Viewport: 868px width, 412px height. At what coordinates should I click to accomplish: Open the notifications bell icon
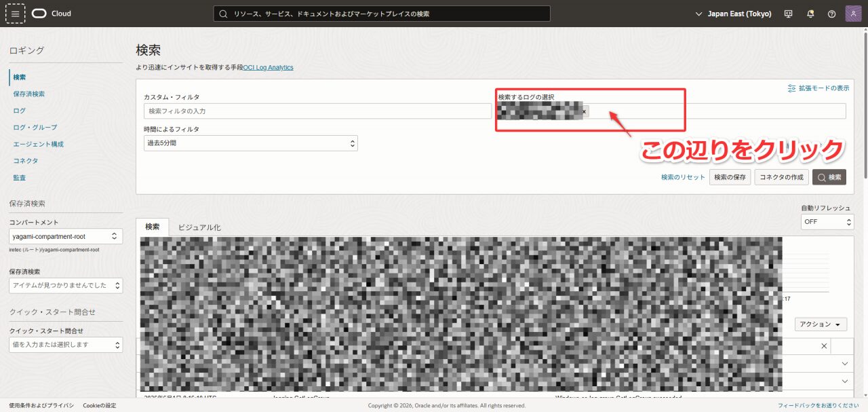point(810,14)
